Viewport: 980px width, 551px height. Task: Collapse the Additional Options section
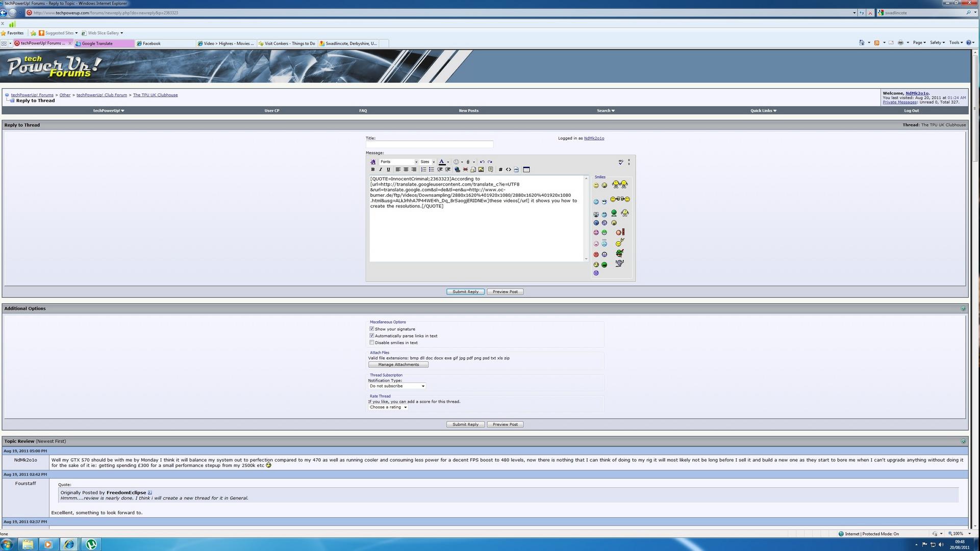(963, 308)
